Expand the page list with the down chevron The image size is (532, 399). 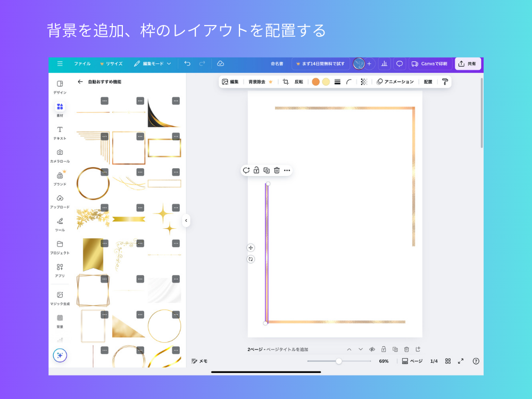(361, 350)
